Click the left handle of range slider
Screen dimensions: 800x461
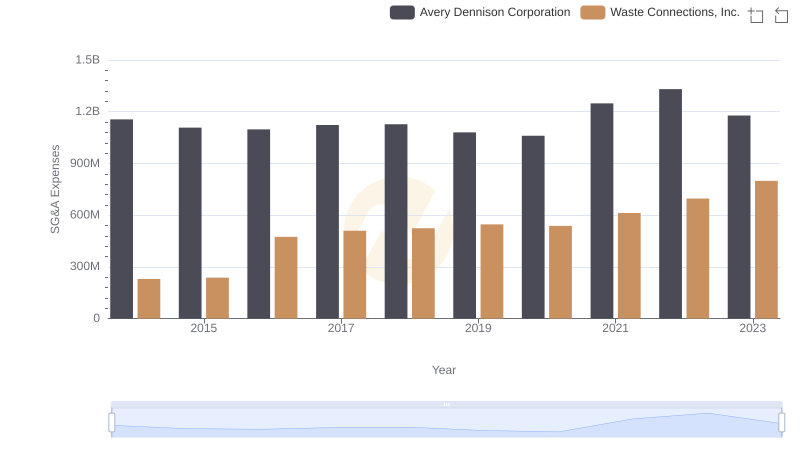pyautogui.click(x=112, y=422)
